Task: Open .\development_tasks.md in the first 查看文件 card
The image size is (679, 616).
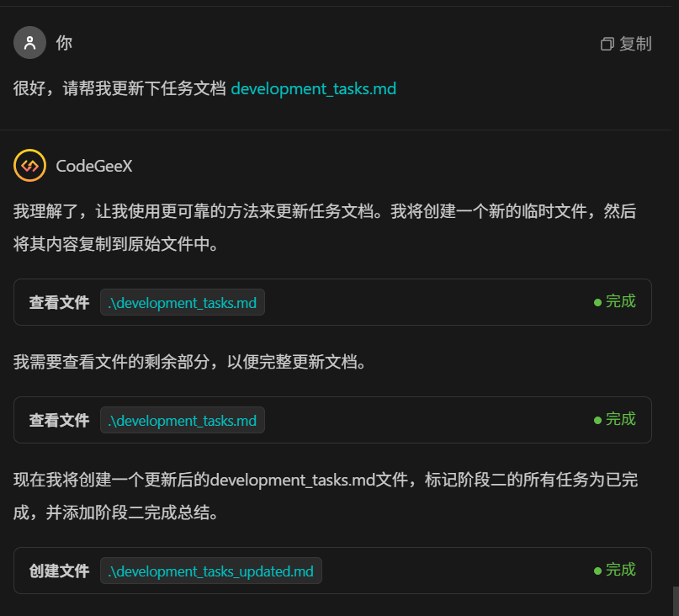Action: coord(183,302)
